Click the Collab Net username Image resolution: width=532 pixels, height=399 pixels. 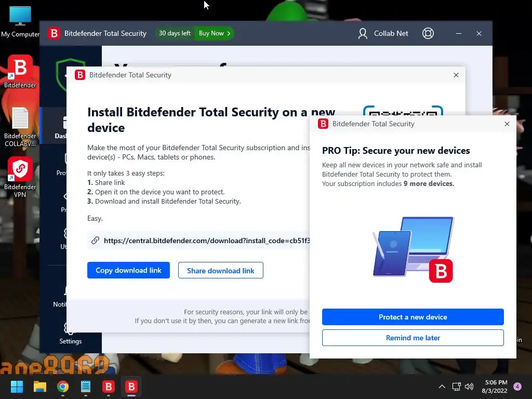pos(391,33)
